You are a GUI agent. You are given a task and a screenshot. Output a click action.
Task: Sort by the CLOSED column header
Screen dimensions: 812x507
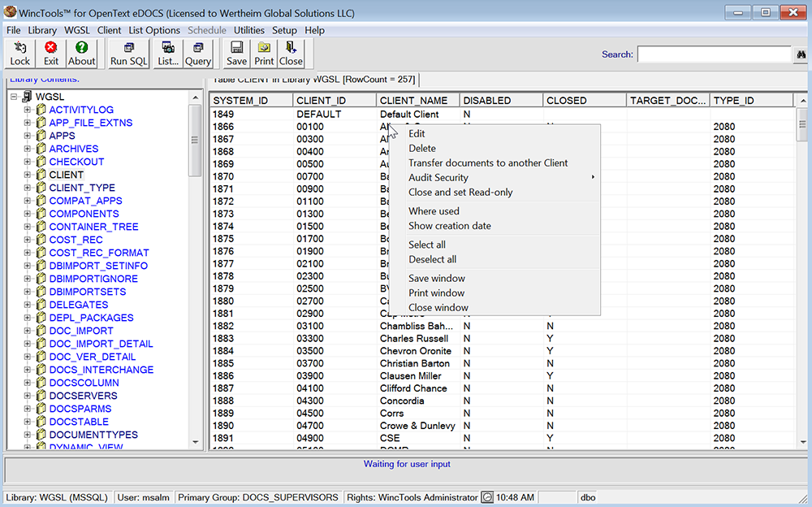point(585,101)
